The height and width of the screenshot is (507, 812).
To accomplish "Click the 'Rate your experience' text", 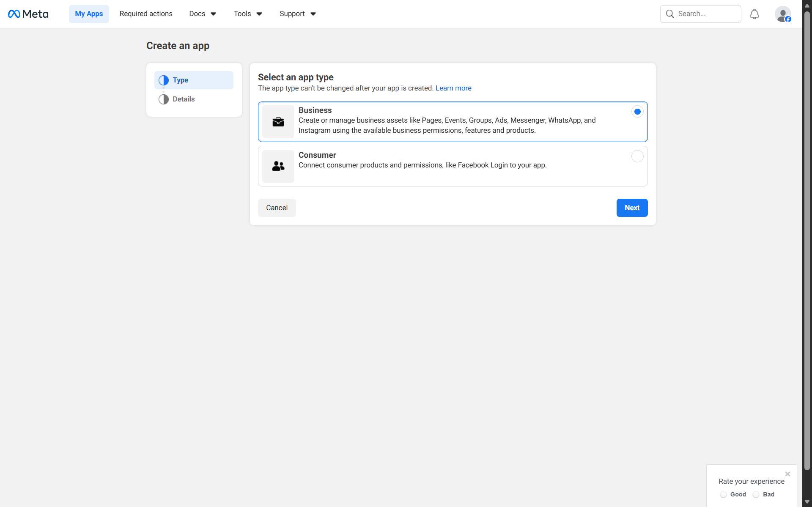I will click(x=751, y=482).
